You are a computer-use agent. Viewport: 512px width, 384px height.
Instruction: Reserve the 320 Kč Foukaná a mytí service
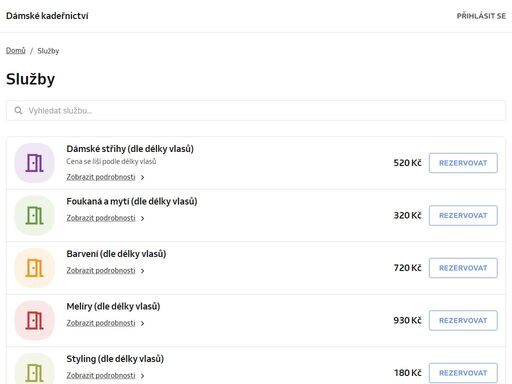[x=463, y=215]
